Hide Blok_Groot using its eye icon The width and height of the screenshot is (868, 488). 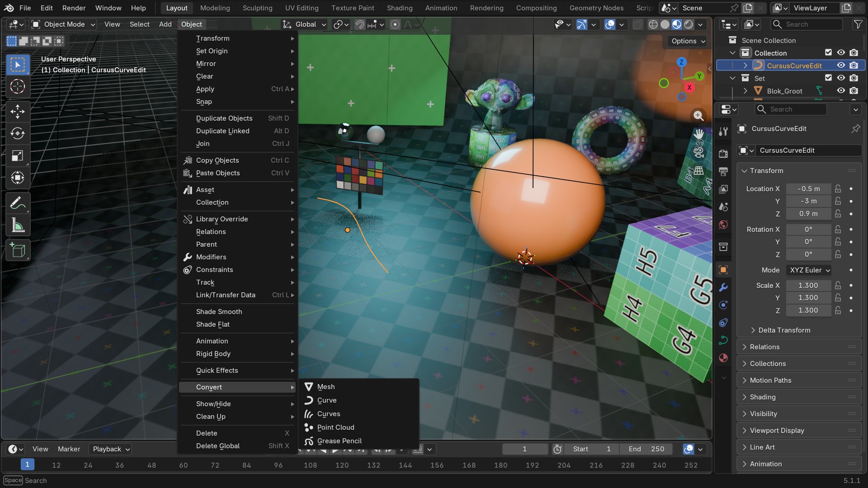point(841,91)
